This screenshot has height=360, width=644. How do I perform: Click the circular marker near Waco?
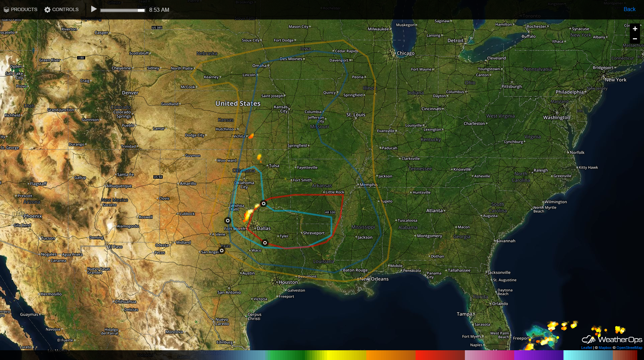pos(265,243)
